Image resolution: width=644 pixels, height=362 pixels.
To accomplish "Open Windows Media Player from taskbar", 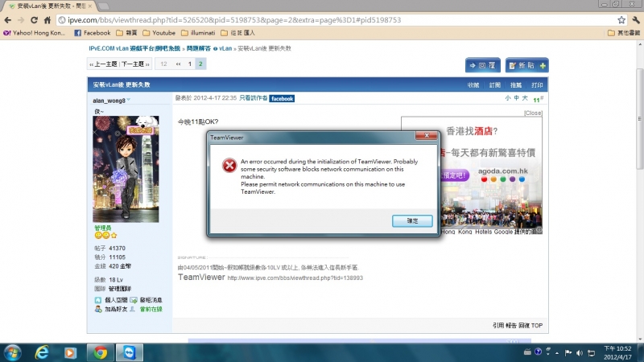I will point(70,353).
